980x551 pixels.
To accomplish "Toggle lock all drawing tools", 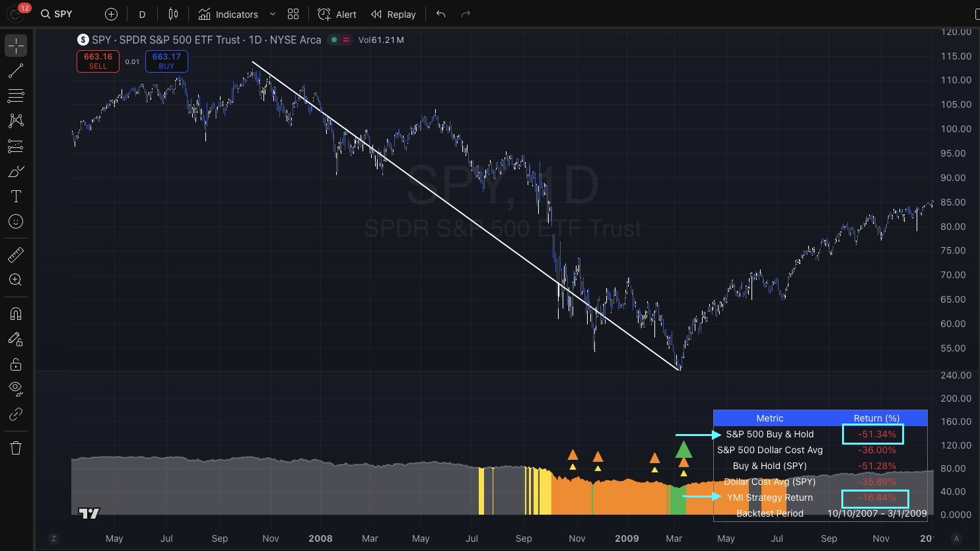I will coord(16,364).
